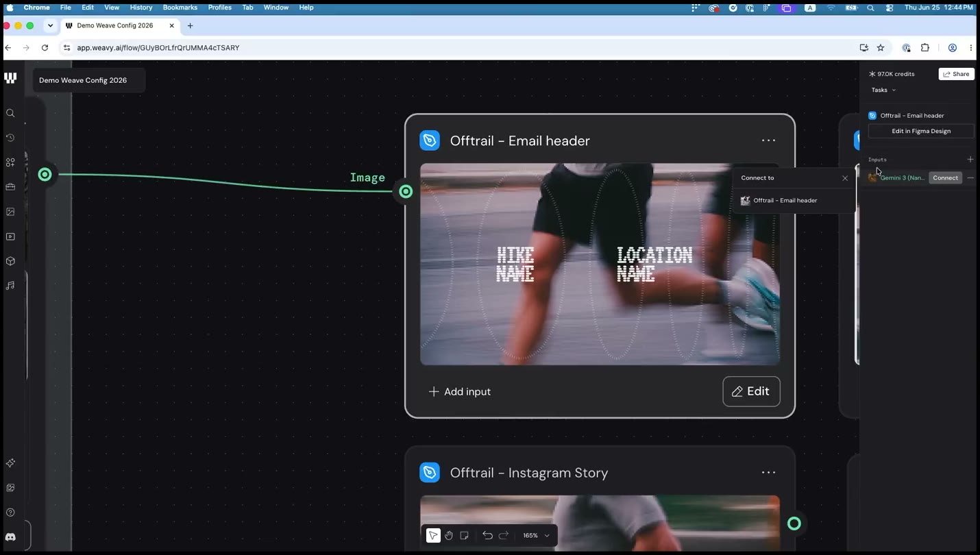
Task: Select the pointer tool in bottom toolbar
Action: click(x=433, y=535)
